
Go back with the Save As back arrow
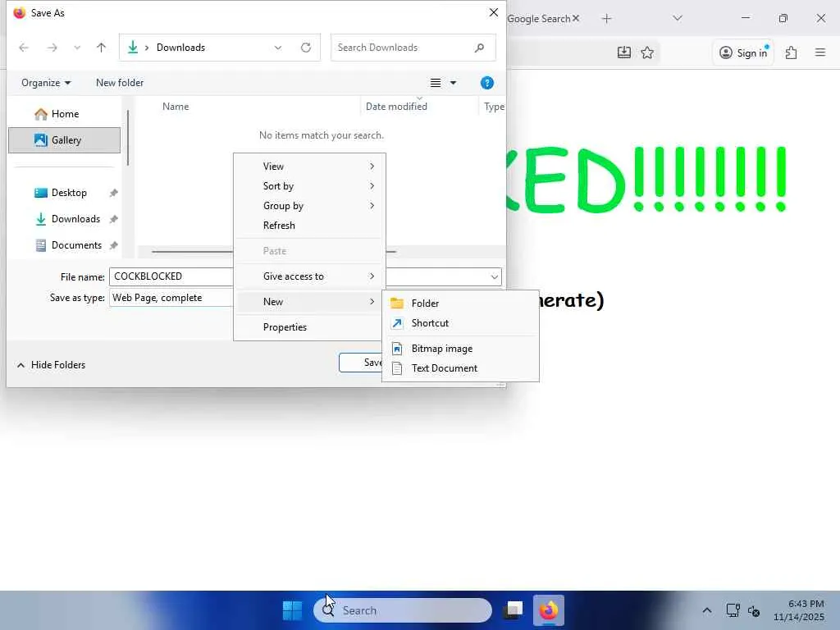click(24, 48)
